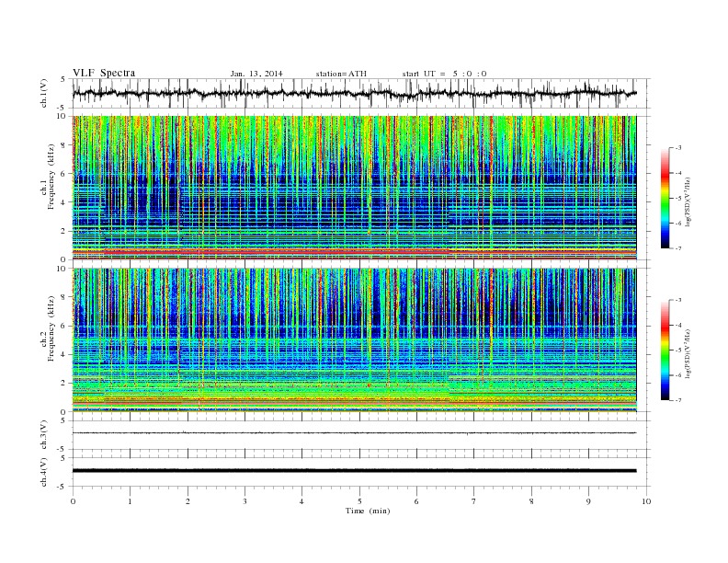The width and height of the screenshot is (728, 563).
Task: Click the "ch.4(V)" axis label
Action: pos(44,472)
